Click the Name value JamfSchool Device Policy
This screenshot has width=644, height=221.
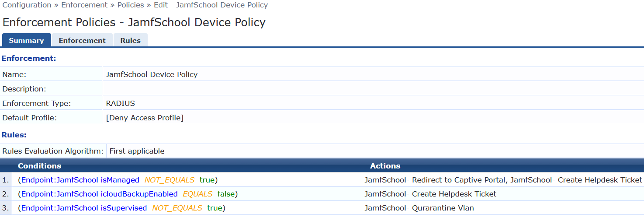tap(152, 74)
